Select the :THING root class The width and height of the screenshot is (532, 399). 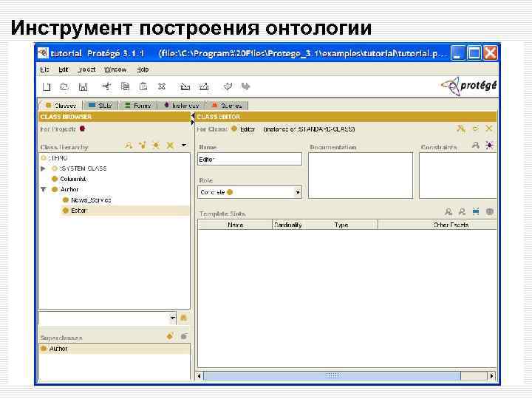[54, 158]
